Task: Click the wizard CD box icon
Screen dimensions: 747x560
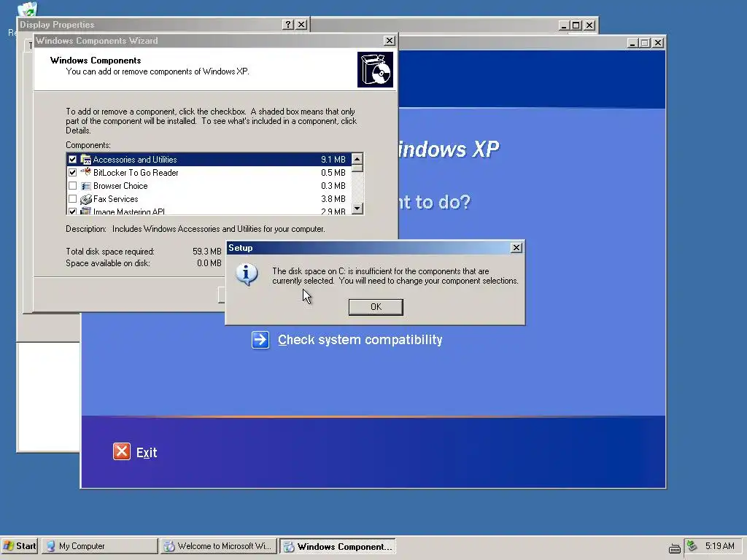Action: point(376,70)
